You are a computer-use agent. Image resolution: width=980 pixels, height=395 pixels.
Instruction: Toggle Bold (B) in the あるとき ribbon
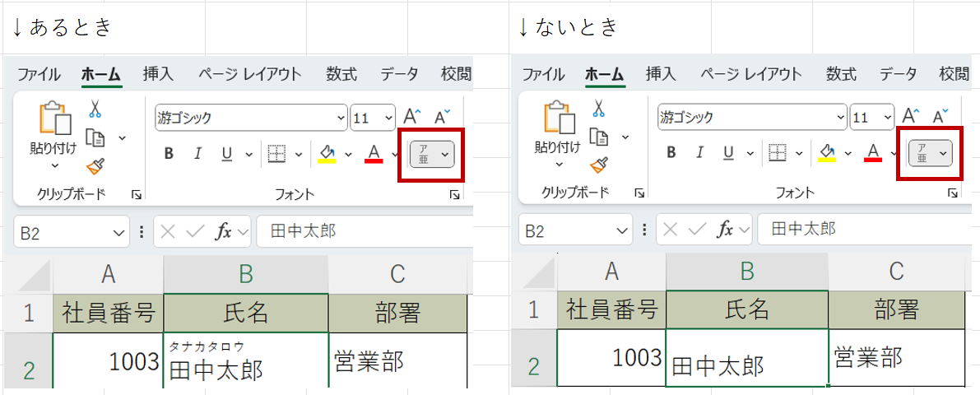tap(169, 153)
